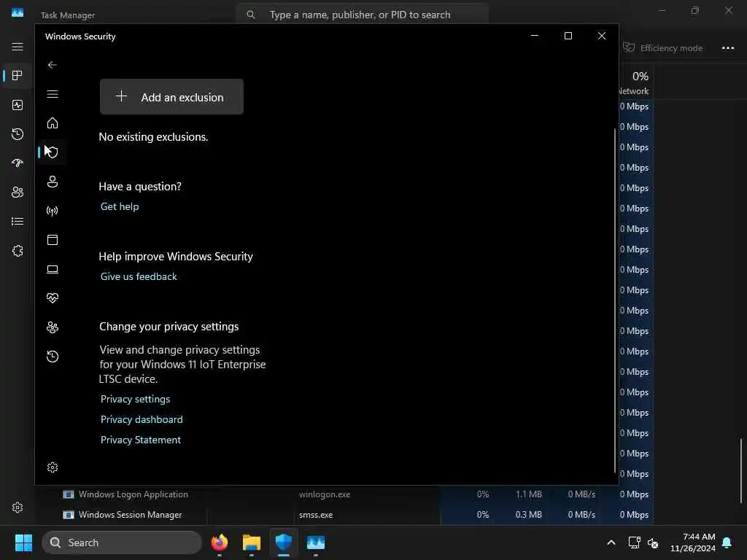Open network status tray icon
The width and height of the screenshot is (747, 560).
tap(635, 542)
